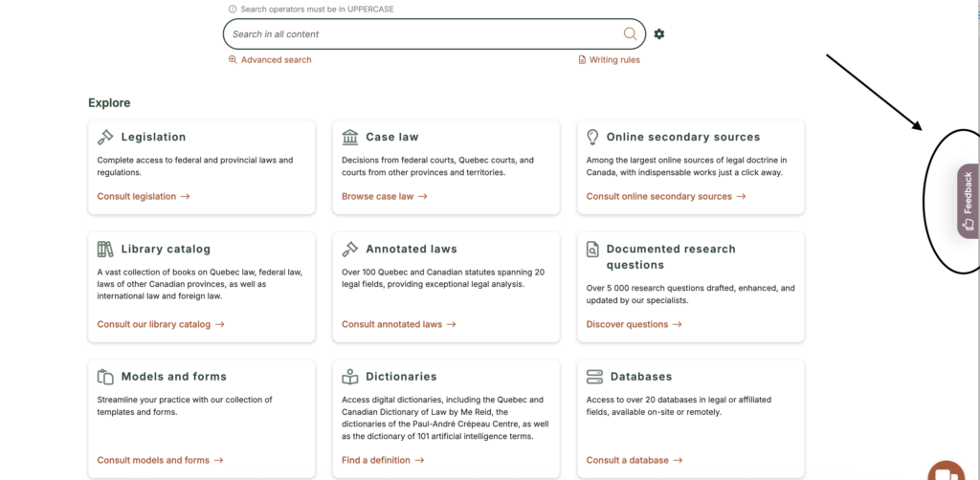Click the Library catalog books icon

click(105, 249)
